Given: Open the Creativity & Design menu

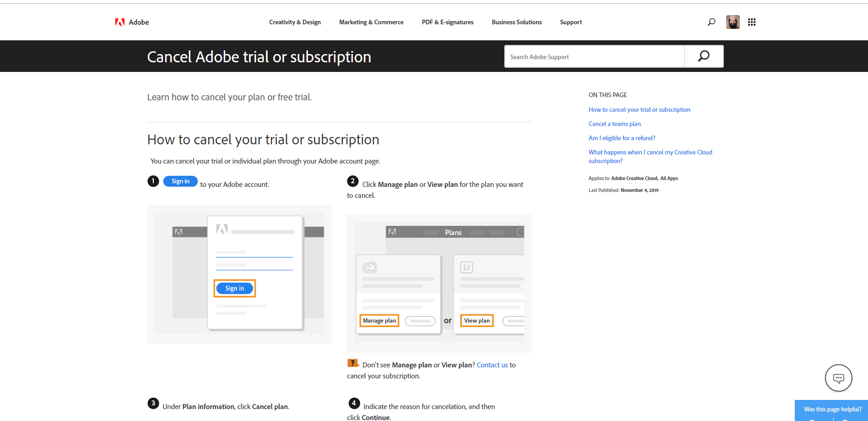Looking at the screenshot, I should (x=295, y=22).
